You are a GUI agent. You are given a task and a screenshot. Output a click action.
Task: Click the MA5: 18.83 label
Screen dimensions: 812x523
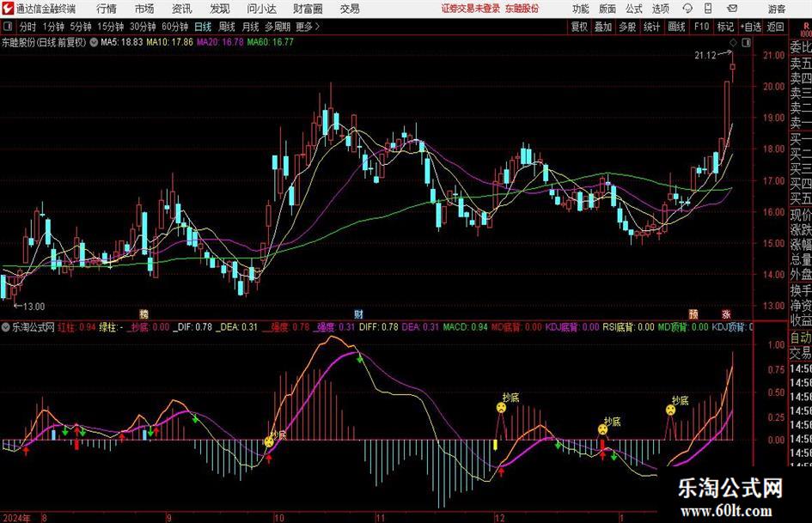click(x=121, y=42)
